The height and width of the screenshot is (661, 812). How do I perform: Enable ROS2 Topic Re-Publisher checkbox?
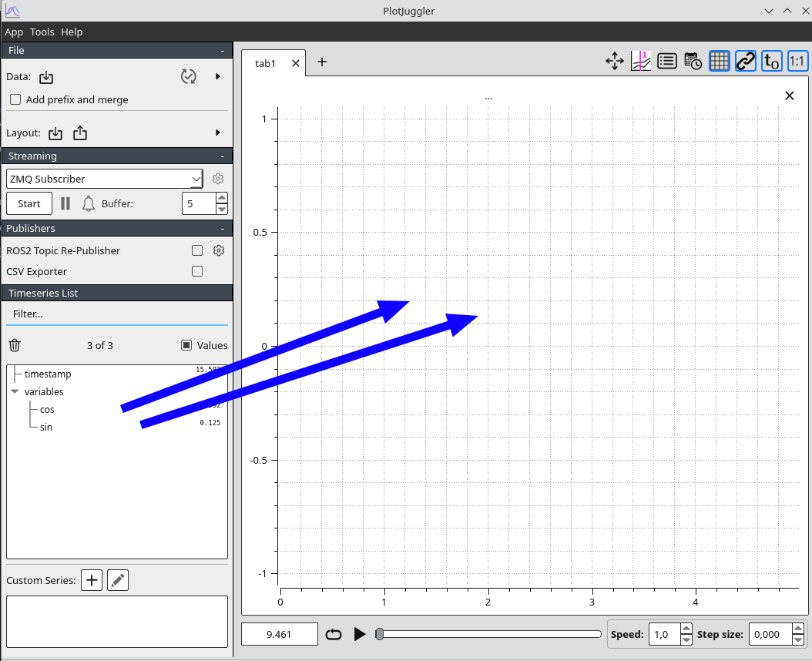(x=197, y=250)
